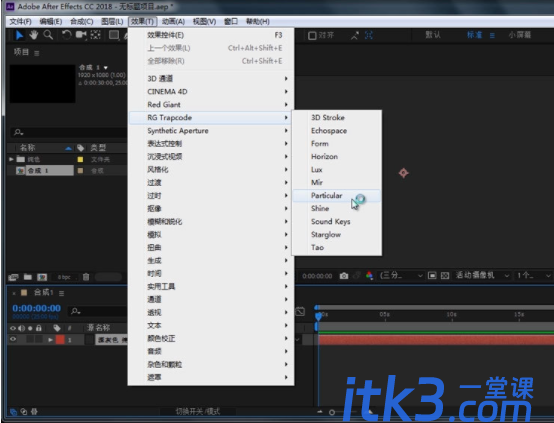Click the timeline zoom slider handle

[x=331, y=412]
